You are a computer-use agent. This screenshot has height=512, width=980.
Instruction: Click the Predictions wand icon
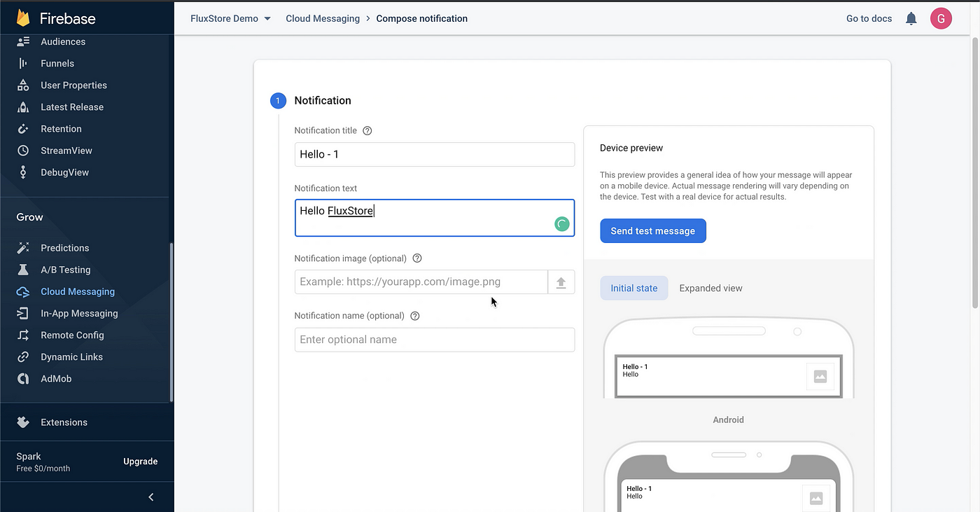pyautogui.click(x=23, y=247)
